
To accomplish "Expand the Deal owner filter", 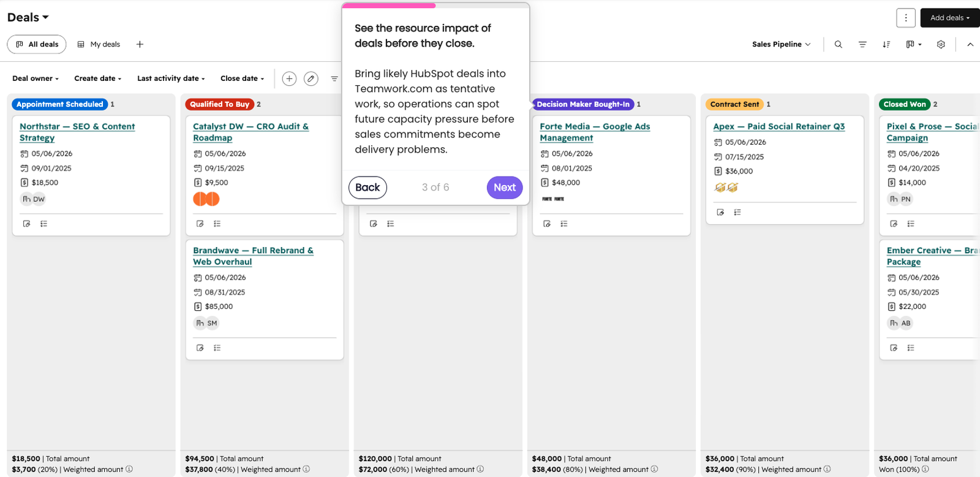I will [36, 78].
